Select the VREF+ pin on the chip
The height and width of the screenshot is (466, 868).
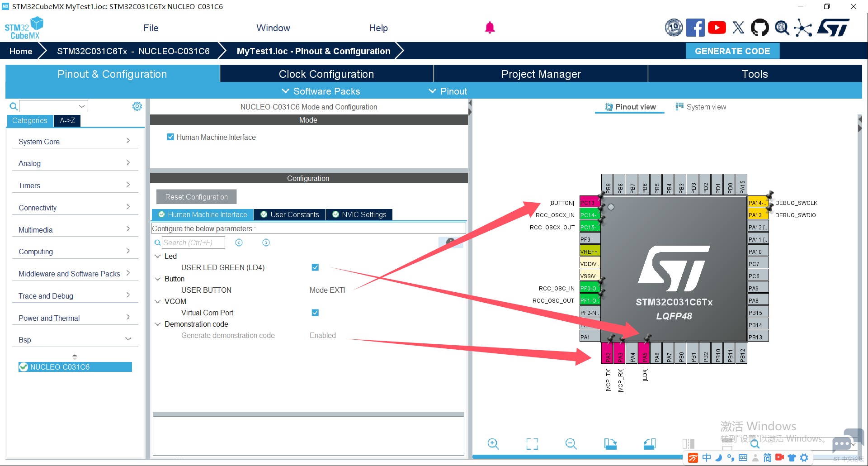click(590, 252)
